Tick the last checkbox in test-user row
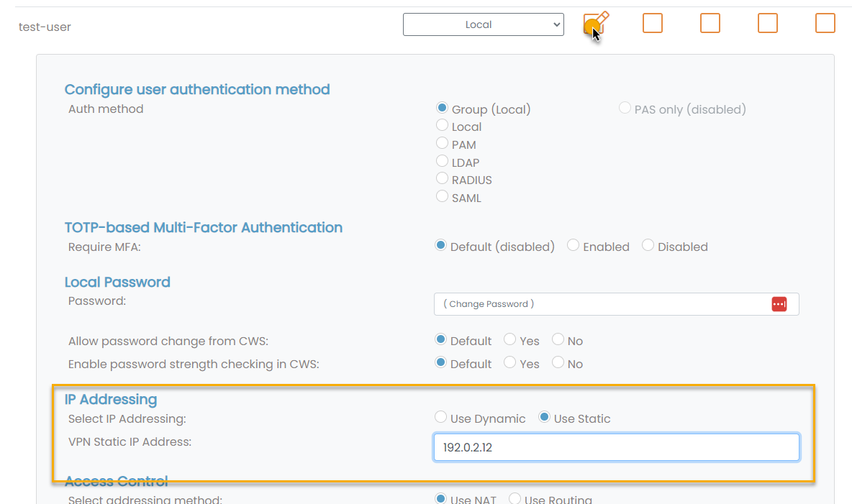852x504 pixels. 825,23
